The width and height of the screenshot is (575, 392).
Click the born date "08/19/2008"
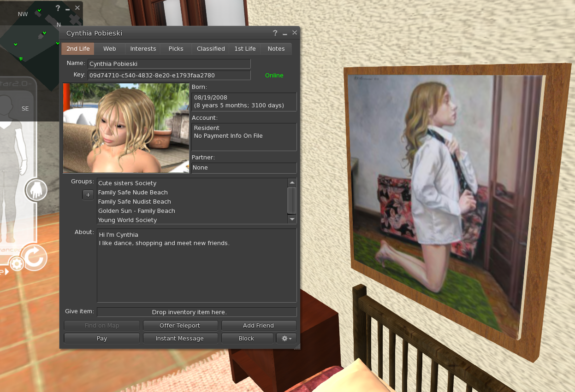point(211,98)
